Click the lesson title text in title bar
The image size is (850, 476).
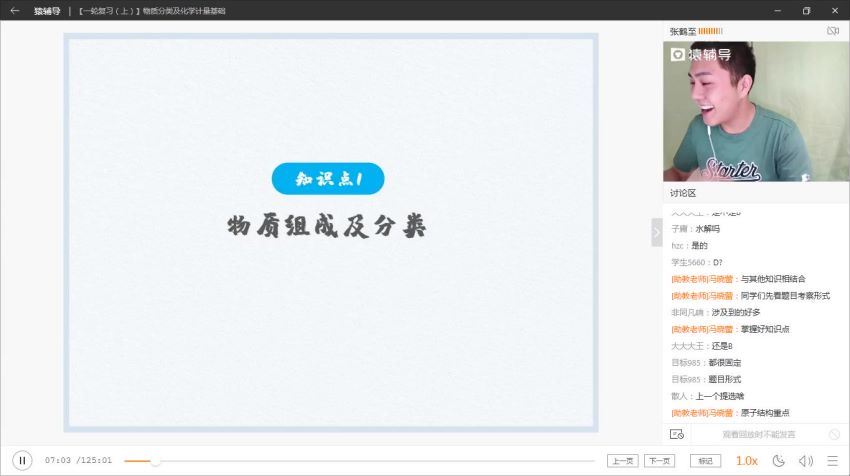152,11
